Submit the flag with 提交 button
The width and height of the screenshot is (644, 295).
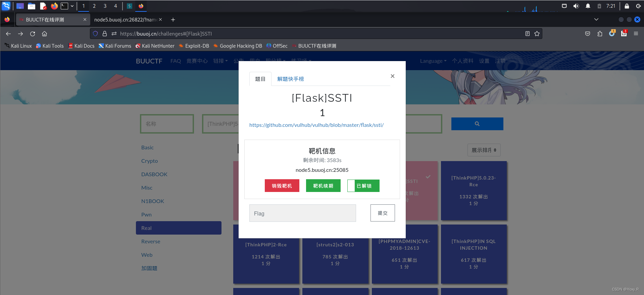[x=383, y=213]
